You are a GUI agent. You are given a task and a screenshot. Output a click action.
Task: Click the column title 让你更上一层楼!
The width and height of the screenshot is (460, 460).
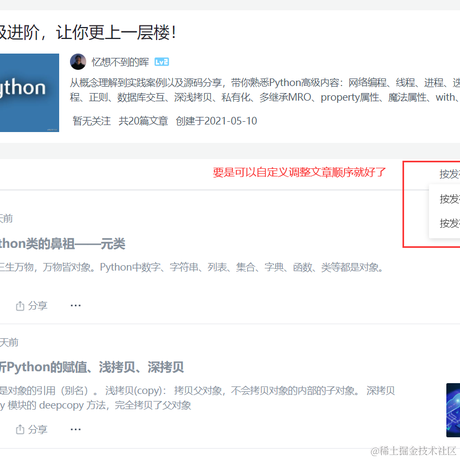click(88, 33)
